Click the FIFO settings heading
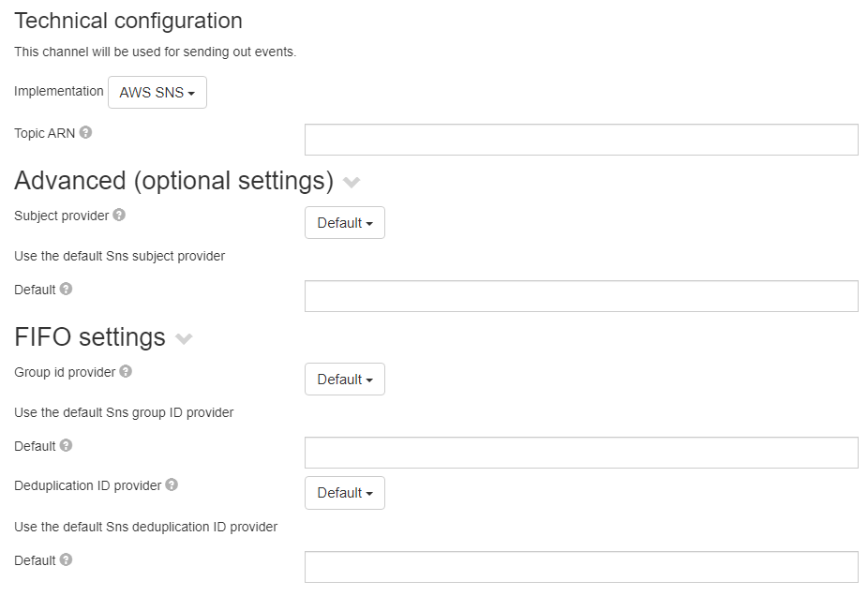Screen dimensions: 868x596 [90, 336]
